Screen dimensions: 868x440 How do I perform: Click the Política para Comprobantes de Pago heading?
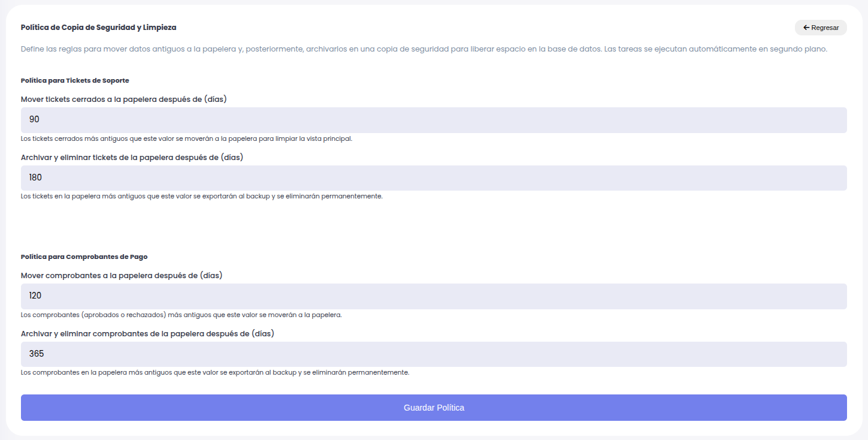pyautogui.click(x=84, y=257)
